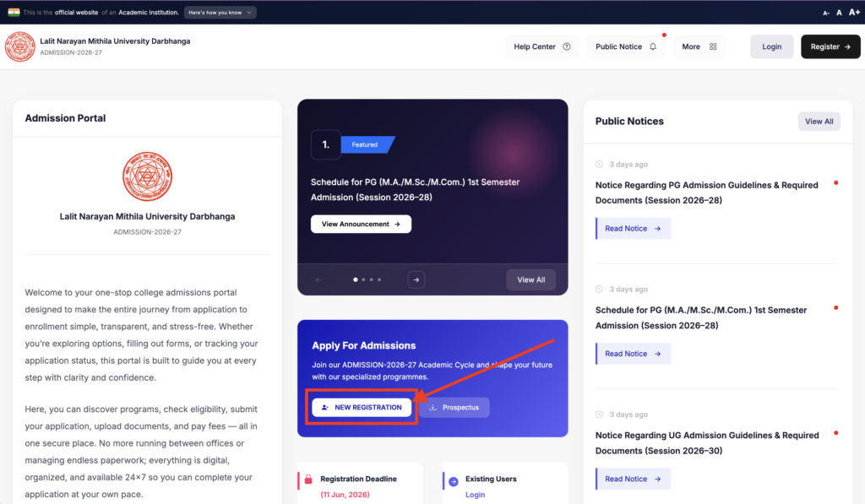Click the "Registration Deadline" label
The height and width of the screenshot is (504, 865).
(x=358, y=479)
